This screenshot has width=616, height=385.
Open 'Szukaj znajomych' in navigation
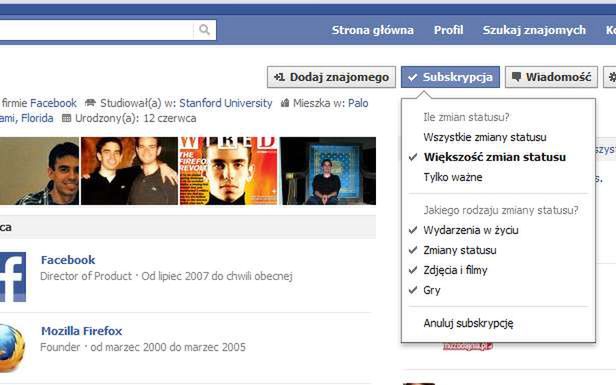tap(534, 30)
